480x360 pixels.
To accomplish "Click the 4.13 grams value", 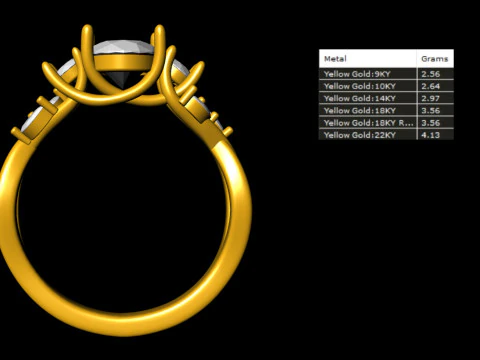I will (431, 135).
